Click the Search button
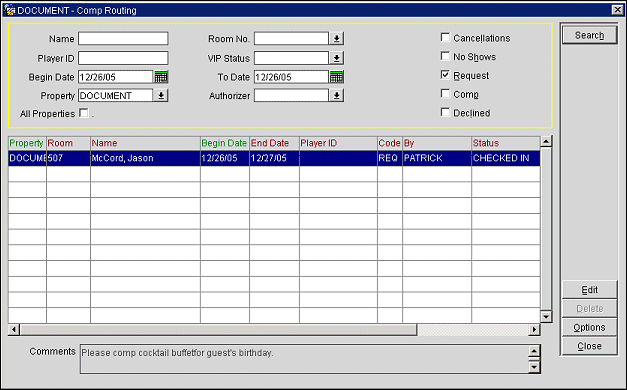Image resolution: width=627 pixels, height=390 pixels. click(x=589, y=35)
